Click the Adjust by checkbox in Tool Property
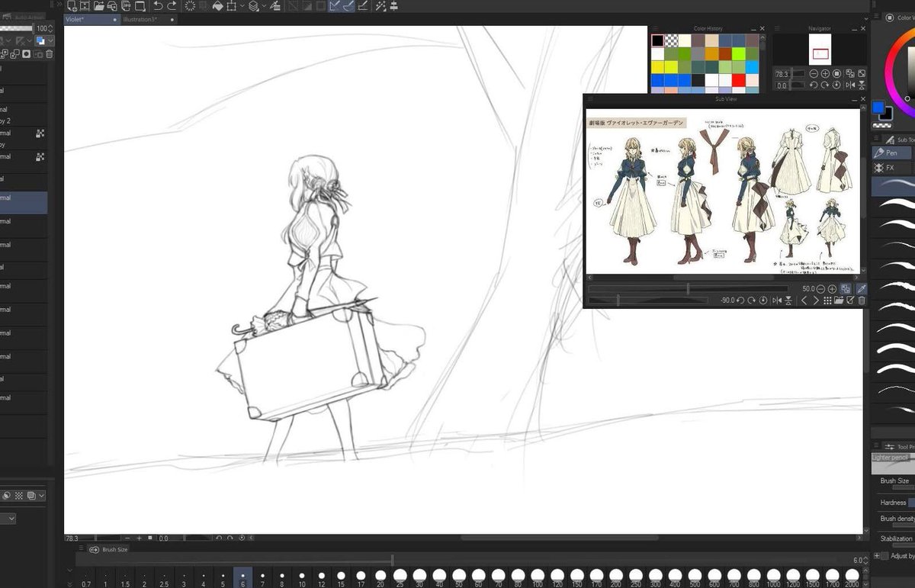This screenshot has height=588, width=915. click(884, 556)
